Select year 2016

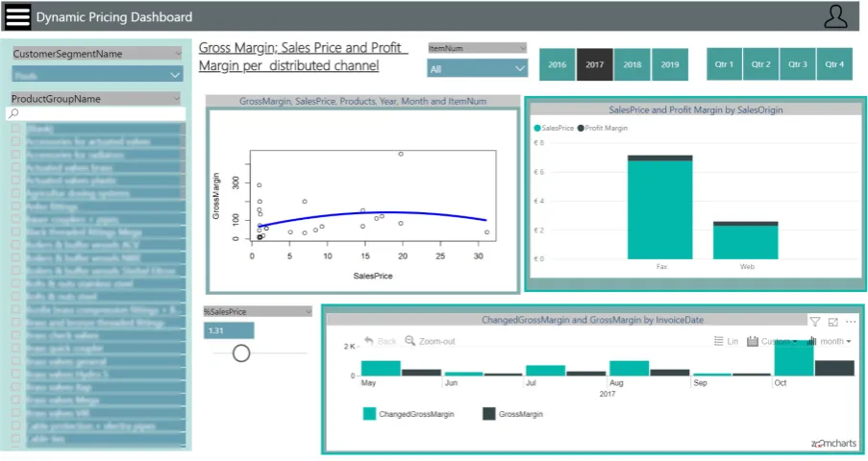(558, 64)
